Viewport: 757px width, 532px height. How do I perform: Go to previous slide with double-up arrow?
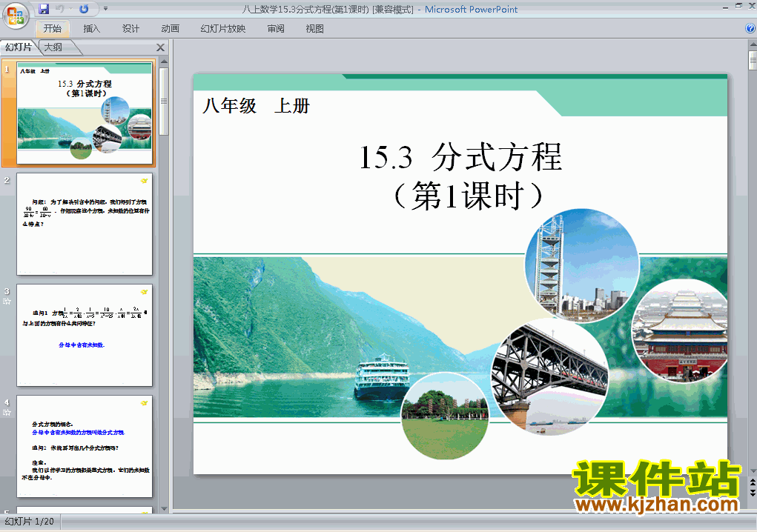click(753, 482)
